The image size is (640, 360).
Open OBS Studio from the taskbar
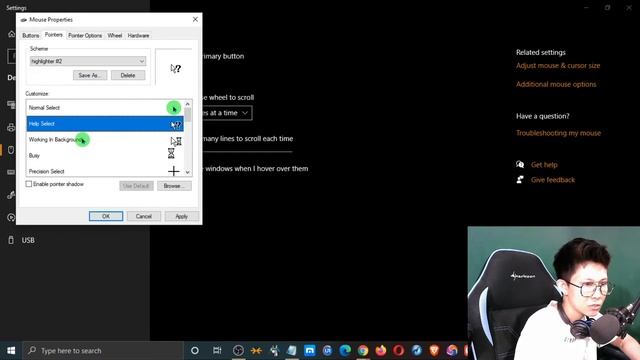tap(238, 351)
